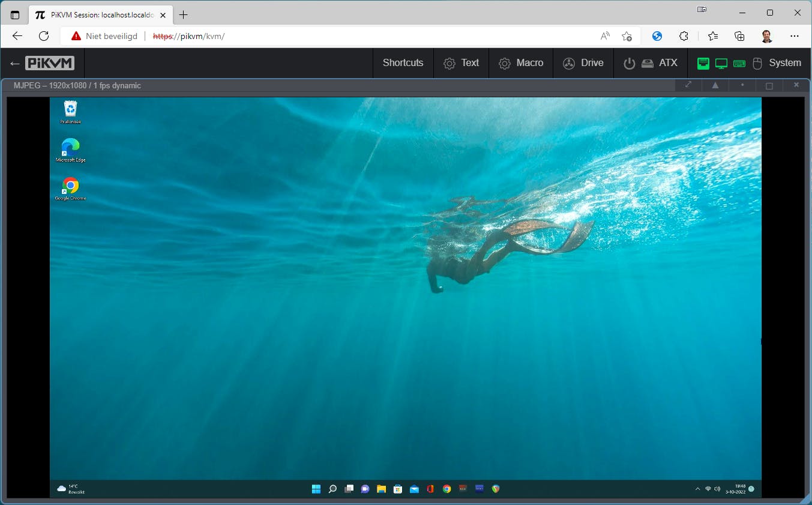Maximize the MJPEG stream window
Image resolution: width=812 pixels, height=505 pixels.
coord(769,85)
